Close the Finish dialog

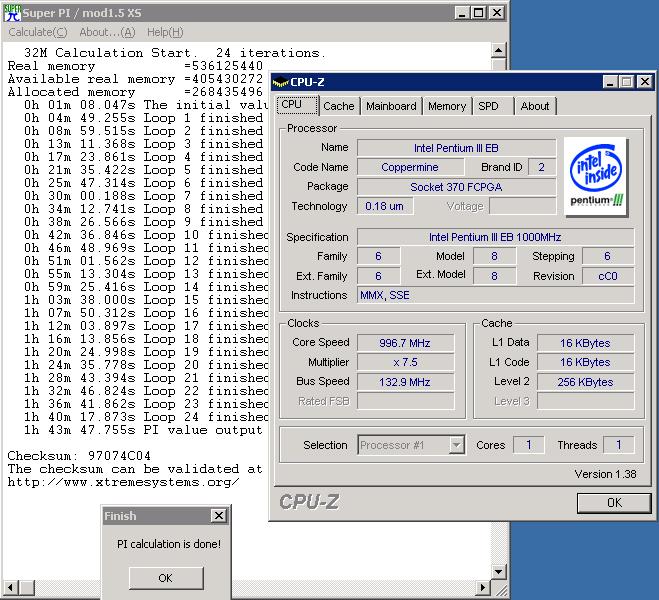click(x=219, y=516)
